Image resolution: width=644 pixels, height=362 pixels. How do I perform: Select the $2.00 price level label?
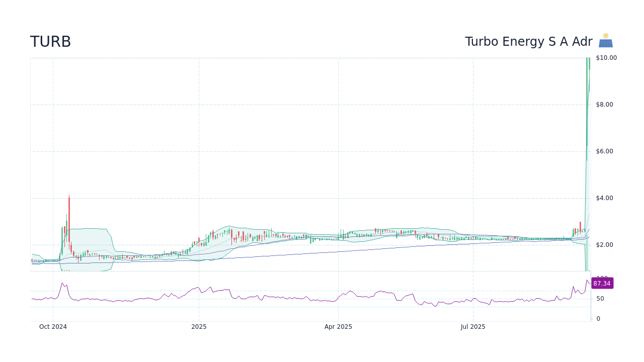tap(604, 244)
